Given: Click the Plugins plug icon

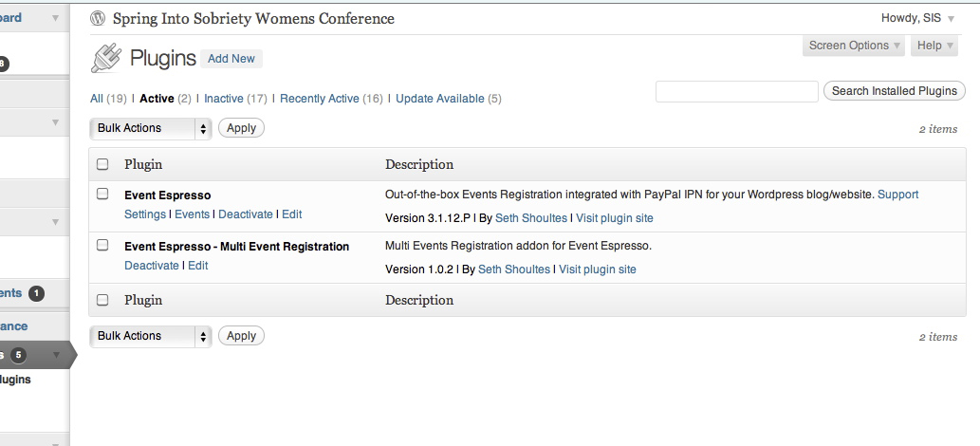Looking at the screenshot, I should (x=106, y=59).
